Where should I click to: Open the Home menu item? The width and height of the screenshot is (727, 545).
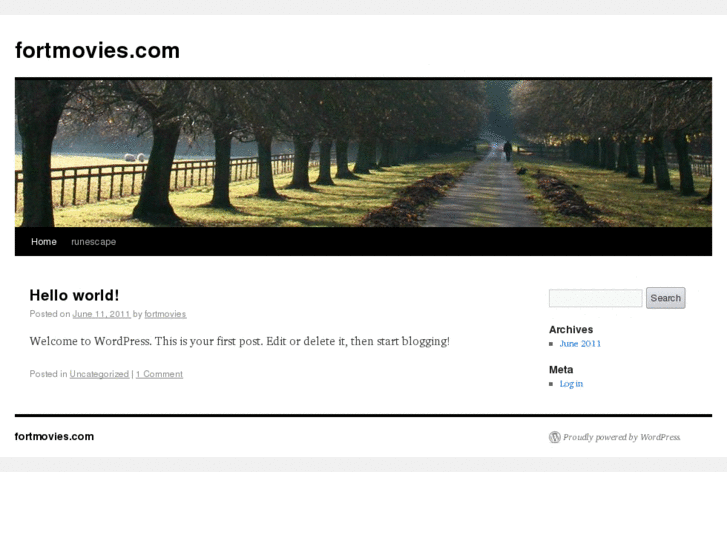coord(44,242)
